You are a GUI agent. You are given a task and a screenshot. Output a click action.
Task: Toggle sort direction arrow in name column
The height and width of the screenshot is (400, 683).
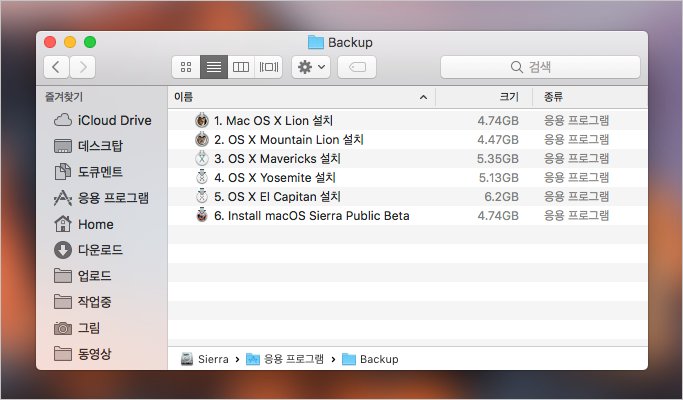[x=423, y=97]
